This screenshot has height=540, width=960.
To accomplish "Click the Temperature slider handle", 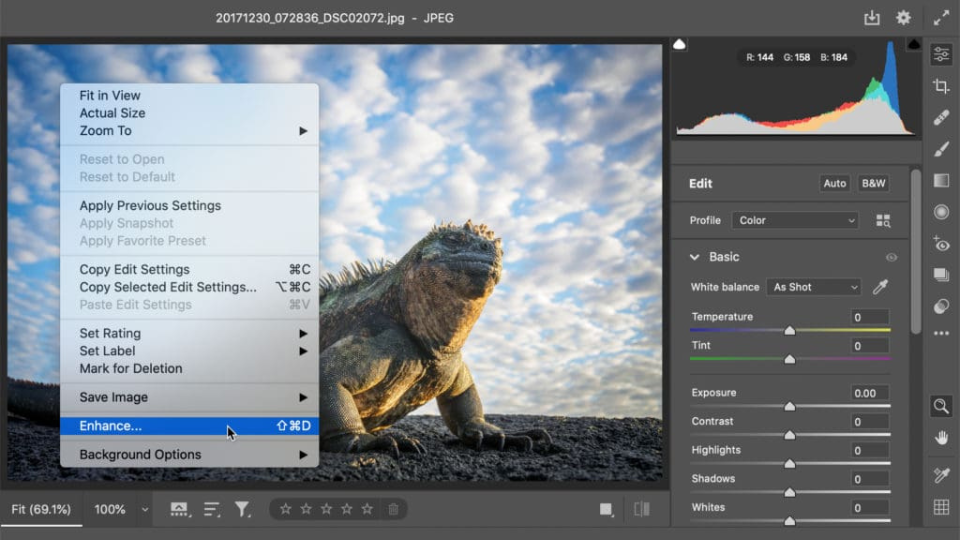I will [x=789, y=330].
